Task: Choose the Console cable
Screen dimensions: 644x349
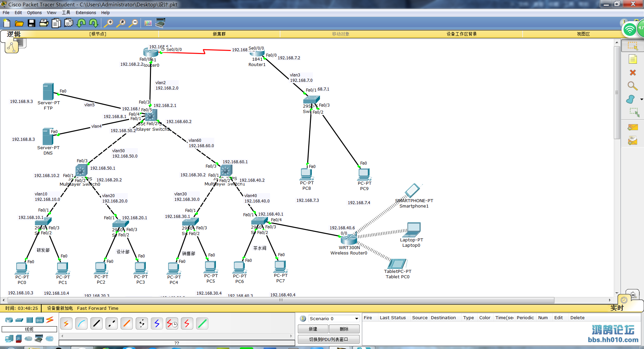Action: 82,324
